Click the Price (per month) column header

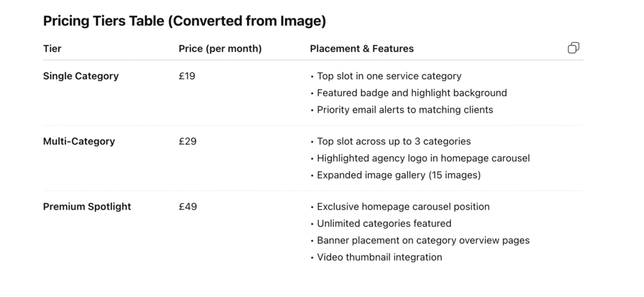[x=220, y=48]
